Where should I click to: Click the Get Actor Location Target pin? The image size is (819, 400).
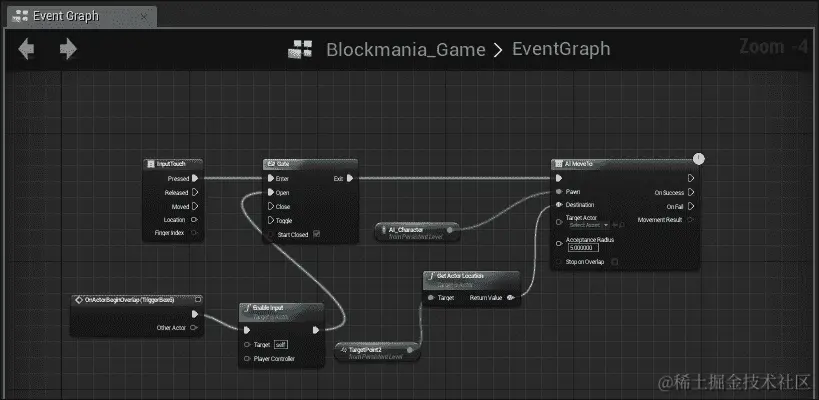point(430,298)
